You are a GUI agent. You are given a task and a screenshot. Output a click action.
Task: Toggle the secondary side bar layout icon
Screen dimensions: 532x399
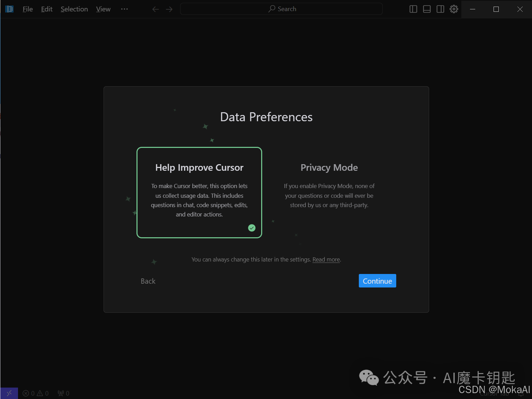click(440, 9)
